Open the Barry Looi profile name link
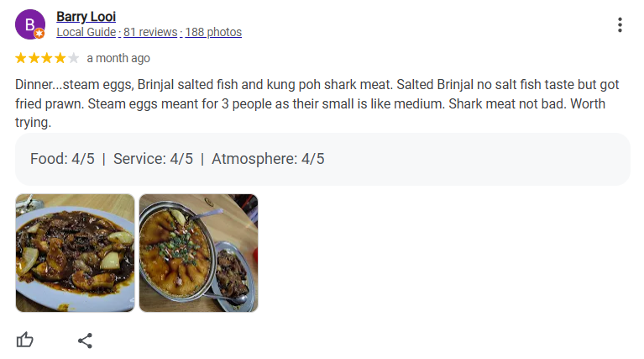The height and width of the screenshot is (359, 644). (86, 16)
